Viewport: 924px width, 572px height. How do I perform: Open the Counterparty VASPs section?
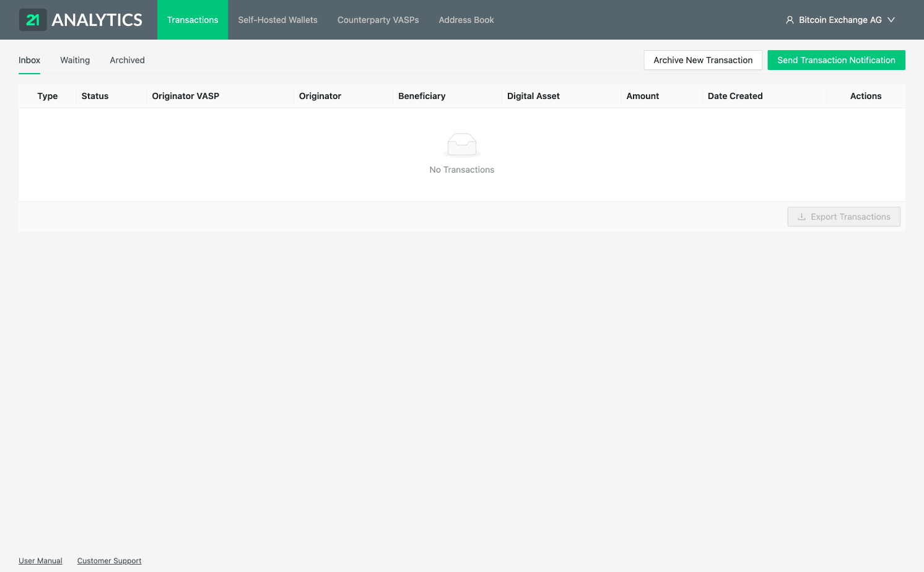pyautogui.click(x=378, y=20)
